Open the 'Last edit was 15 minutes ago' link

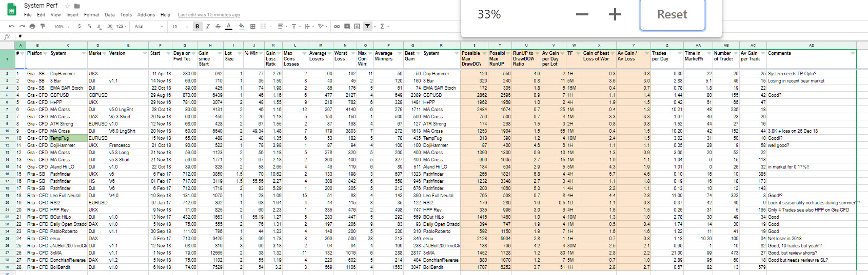[209, 15]
